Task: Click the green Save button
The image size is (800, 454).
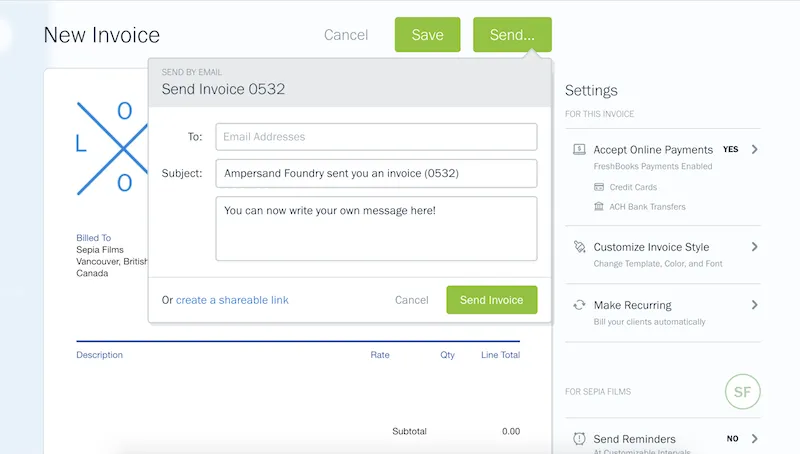Action: pyautogui.click(x=427, y=35)
